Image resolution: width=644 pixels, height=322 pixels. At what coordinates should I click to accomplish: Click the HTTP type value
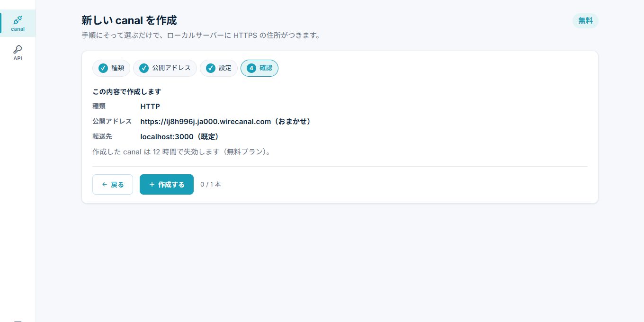click(x=150, y=107)
